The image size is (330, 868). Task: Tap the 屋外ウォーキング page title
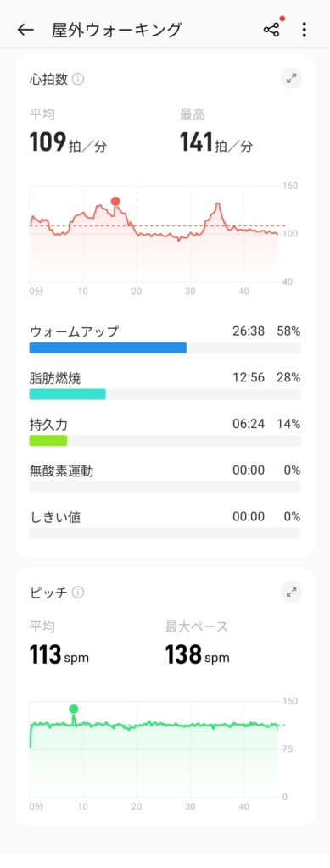[116, 30]
